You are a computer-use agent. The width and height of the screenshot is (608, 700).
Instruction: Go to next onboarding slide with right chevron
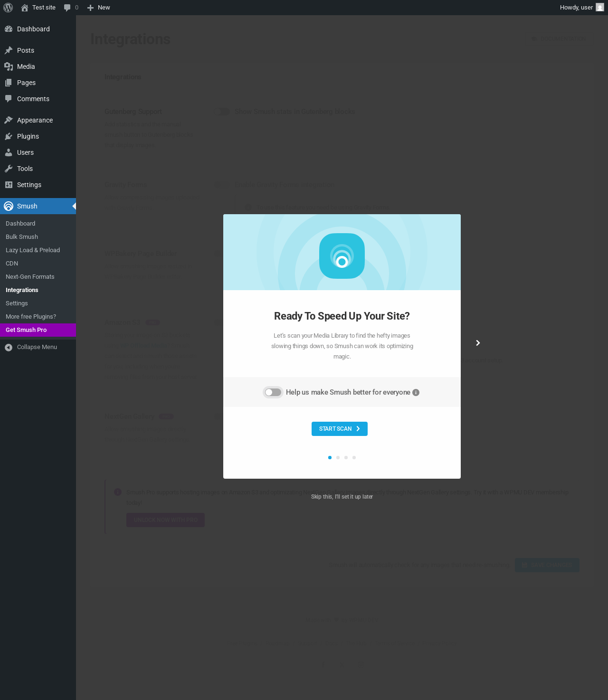click(x=478, y=343)
